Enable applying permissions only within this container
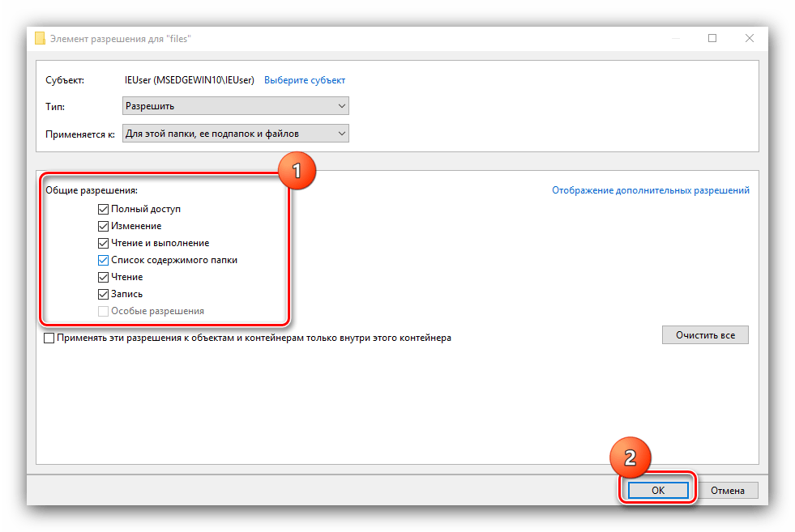795x532 pixels. coord(49,338)
